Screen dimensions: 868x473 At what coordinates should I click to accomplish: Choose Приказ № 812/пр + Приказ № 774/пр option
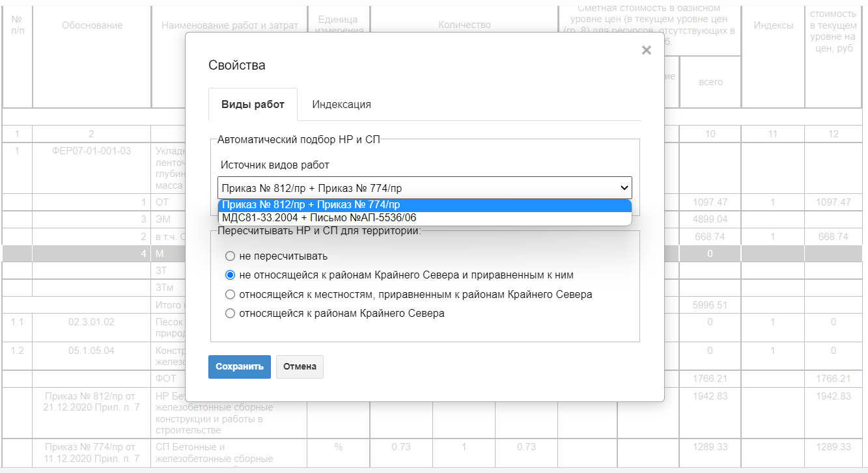(x=425, y=206)
